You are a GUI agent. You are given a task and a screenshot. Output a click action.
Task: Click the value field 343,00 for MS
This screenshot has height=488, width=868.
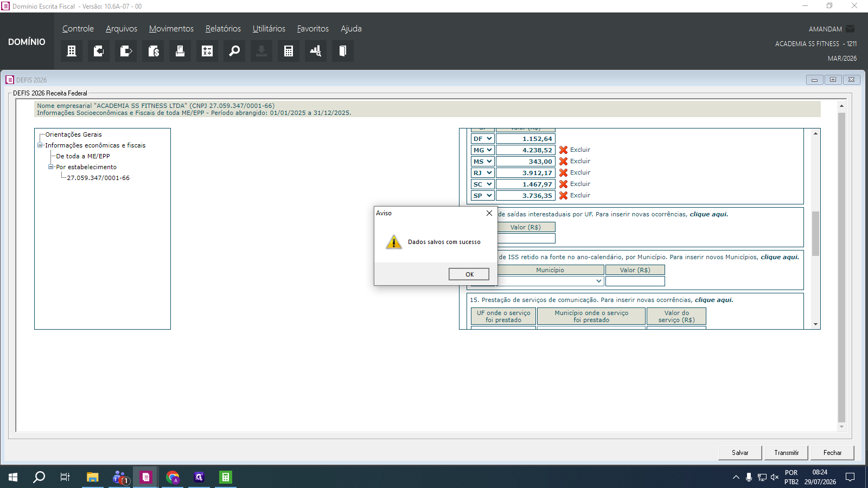pos(526,162)
